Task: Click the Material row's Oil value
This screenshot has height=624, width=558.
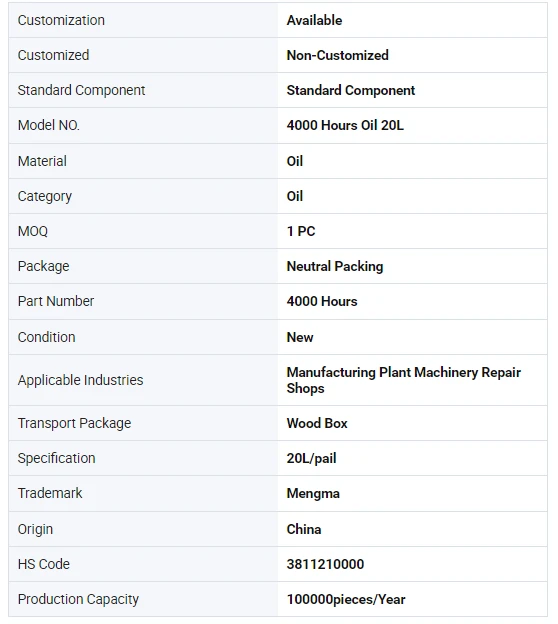Action: coord(295,161)
